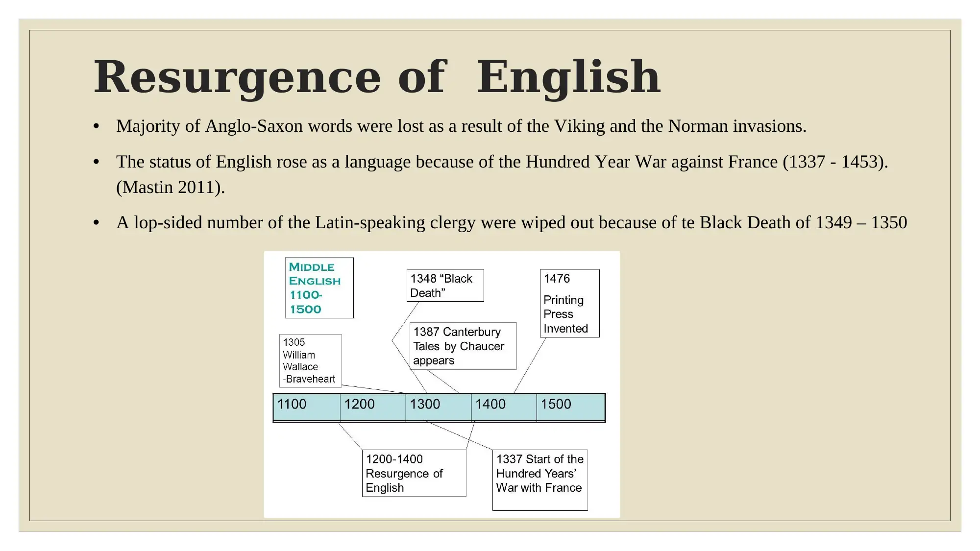The image size is (980, 551).
Task: Select the bullet about Anglo-Saxon words lost
Action: click(x=461, y=126)
